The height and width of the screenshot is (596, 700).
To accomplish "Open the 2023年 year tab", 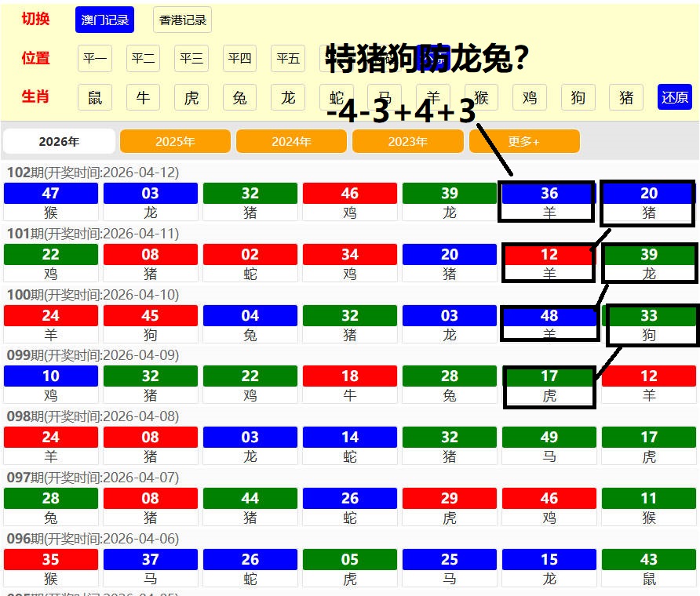I will click(407, 142).
